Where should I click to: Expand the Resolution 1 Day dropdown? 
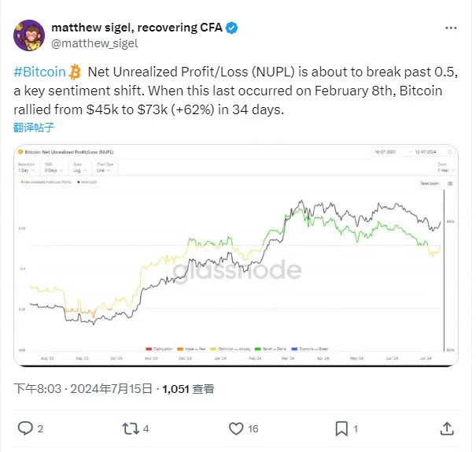click(x=26, y=169)
